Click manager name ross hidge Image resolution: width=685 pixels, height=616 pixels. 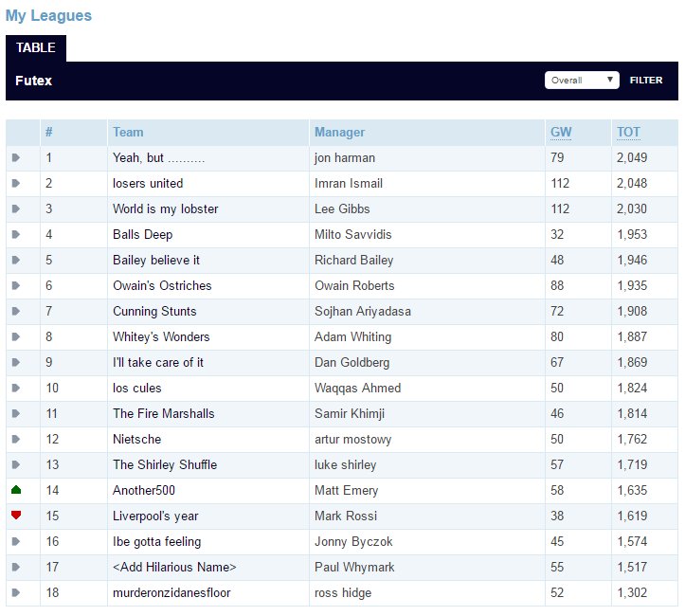(343, 593)
